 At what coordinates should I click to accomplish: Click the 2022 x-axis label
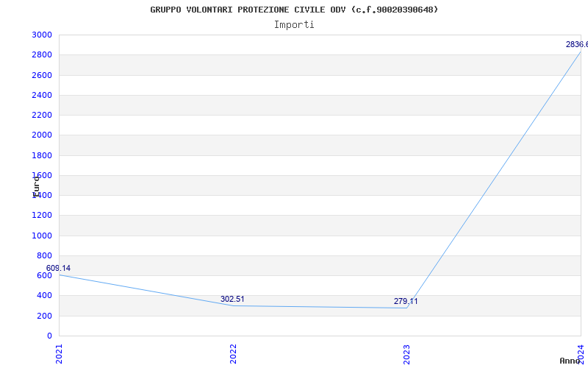[233, 354]
